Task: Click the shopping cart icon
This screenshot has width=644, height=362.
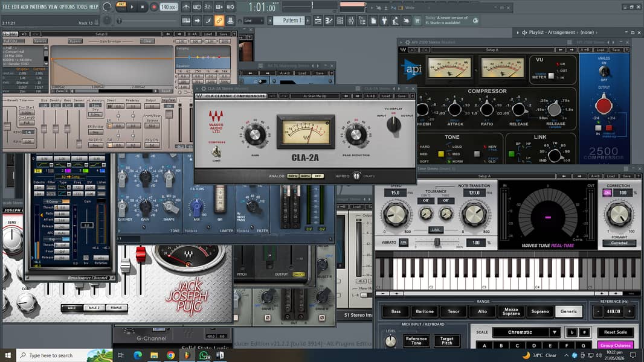Action: 417,21
